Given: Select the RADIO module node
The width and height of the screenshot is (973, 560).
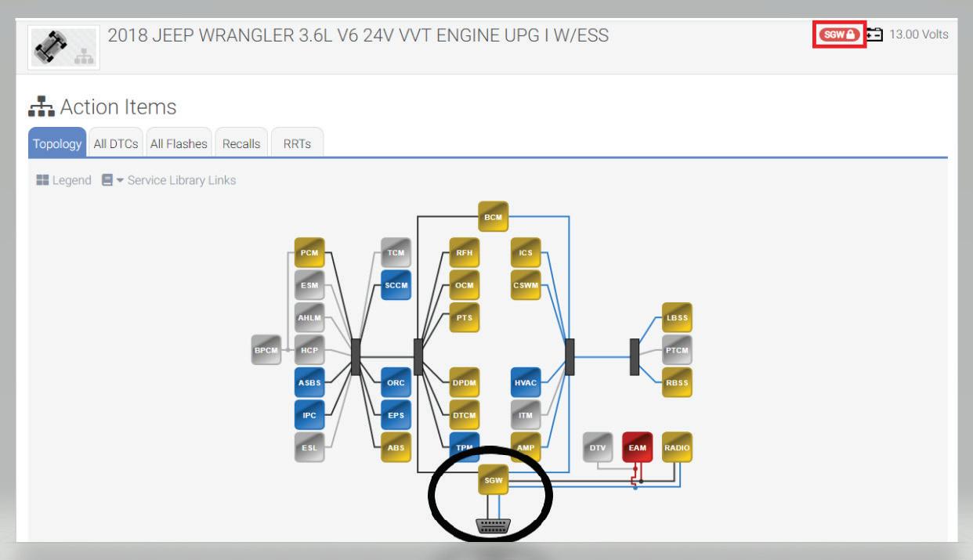Looking at the screenshot, I should [678, 447].
